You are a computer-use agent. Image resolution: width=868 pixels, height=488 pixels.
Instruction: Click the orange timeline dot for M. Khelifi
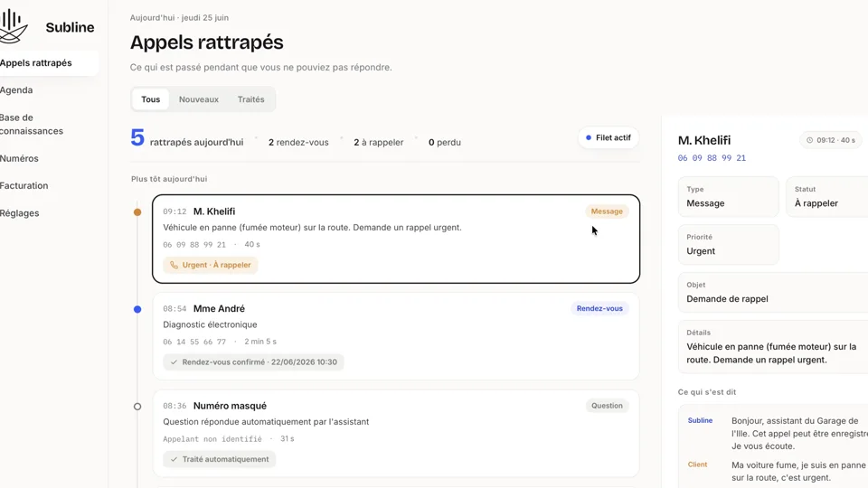click(x=137, y=211)
